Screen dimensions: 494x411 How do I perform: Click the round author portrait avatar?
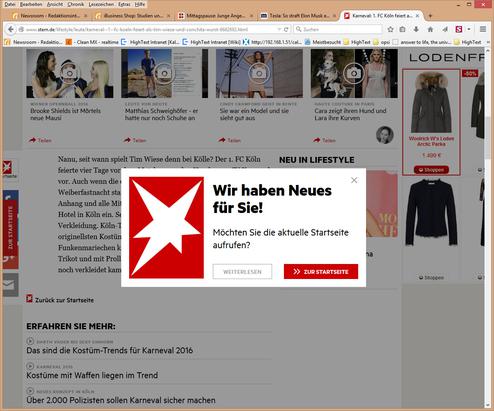385,135
